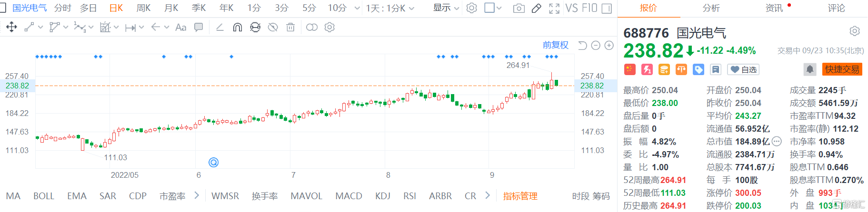Screen dimensions: 868x212
Task: Open the 资讯 news tab
Action: click(x=774, y=8)
